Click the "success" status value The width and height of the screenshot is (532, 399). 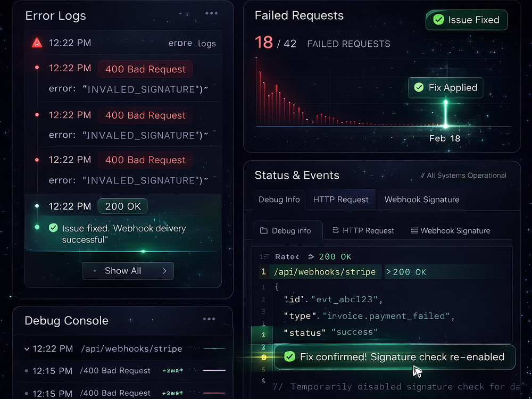[x=354, y=332]
